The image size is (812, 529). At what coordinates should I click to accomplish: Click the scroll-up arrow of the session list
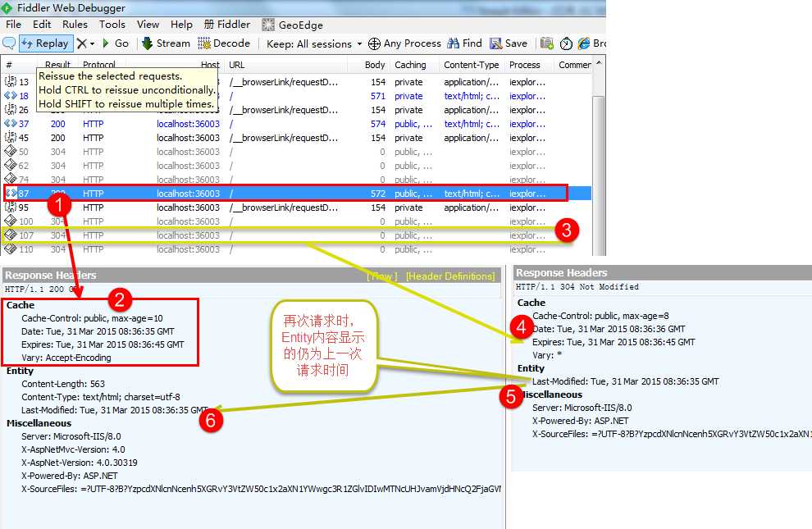pyautogui.click(x=599, y=63)
